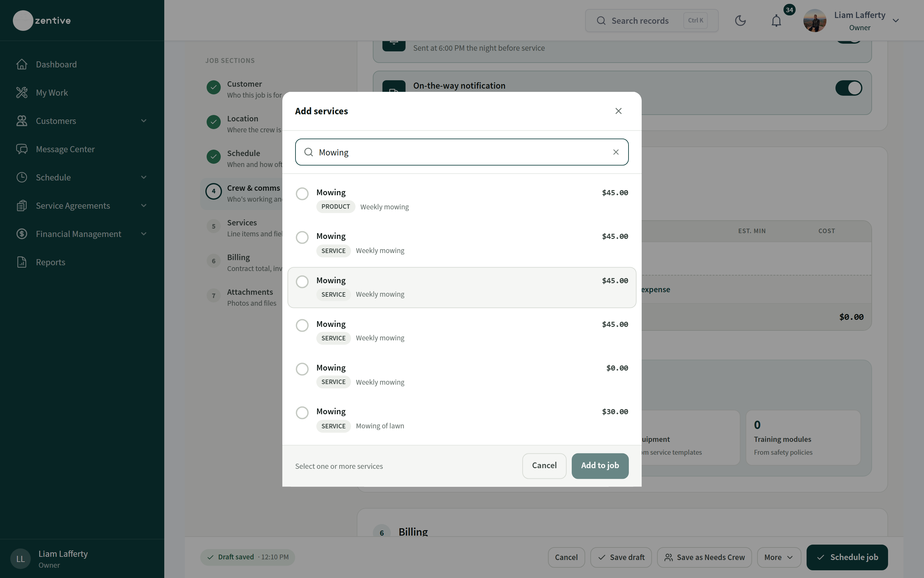Viewport: 924px width, 578px height.
Task: Click the Schedule section checkmark icon
Action: (x=213, y=157)
